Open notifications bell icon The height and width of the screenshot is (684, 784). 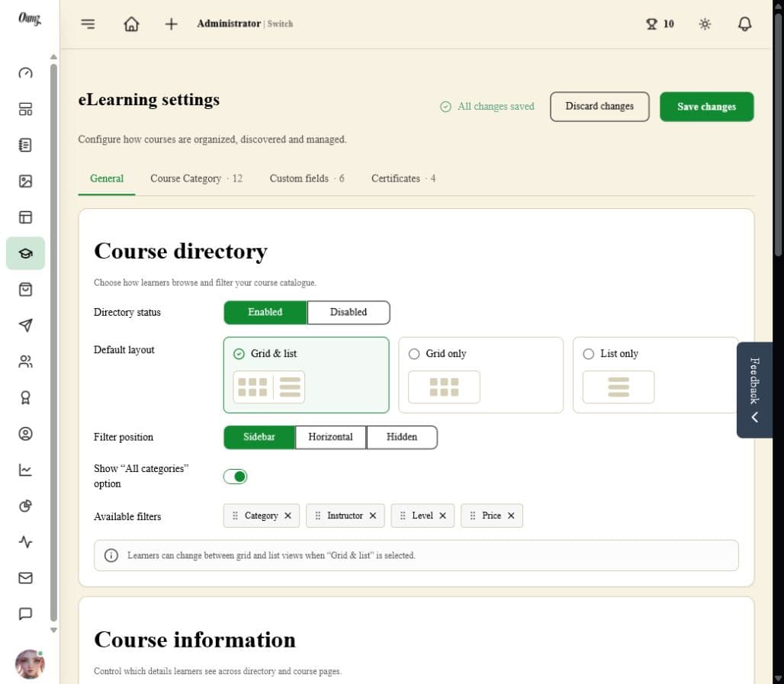click(745, 24)
